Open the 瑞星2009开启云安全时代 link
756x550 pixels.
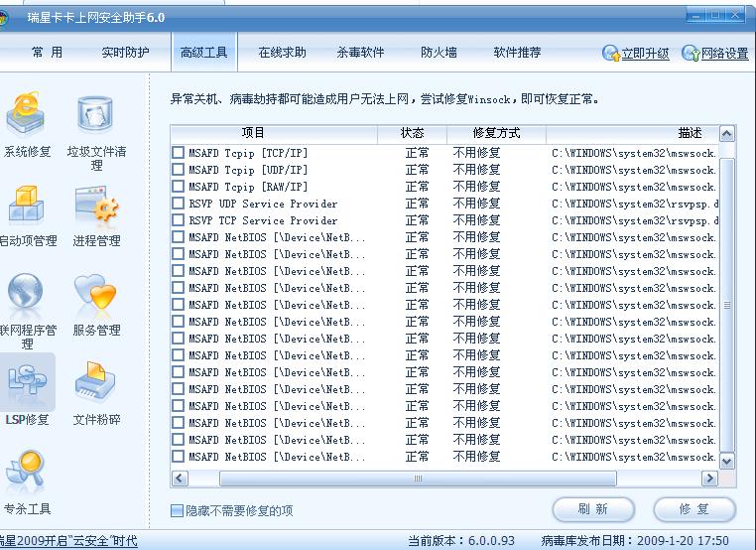(x=68, y=541)
